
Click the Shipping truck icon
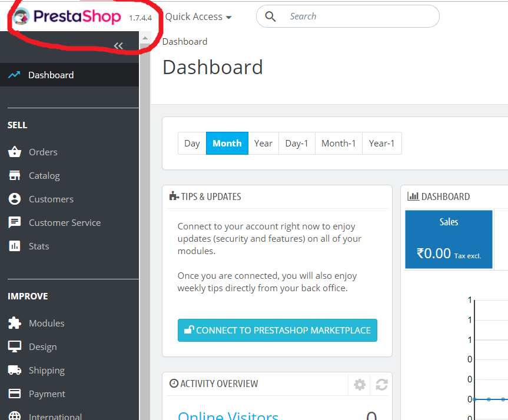(15, 370)
